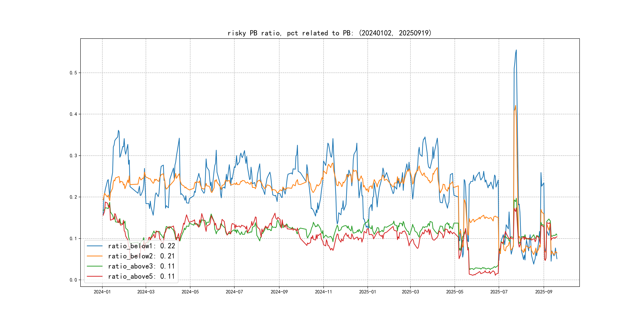Click the 2024-01 x-axis tick label
Image resolution: width=644 pixels, height=322 pixels.
click(x=102, y=292)
